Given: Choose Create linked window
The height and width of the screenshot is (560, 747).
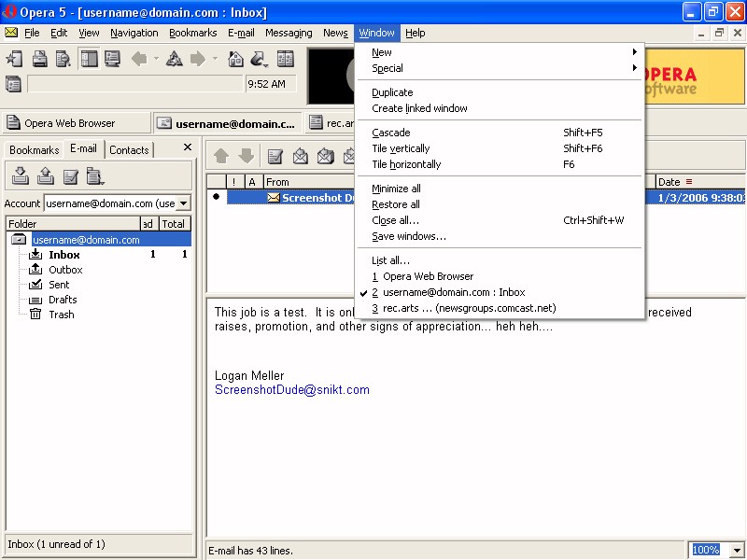Looking at the screenshot, I should point(500,108).
